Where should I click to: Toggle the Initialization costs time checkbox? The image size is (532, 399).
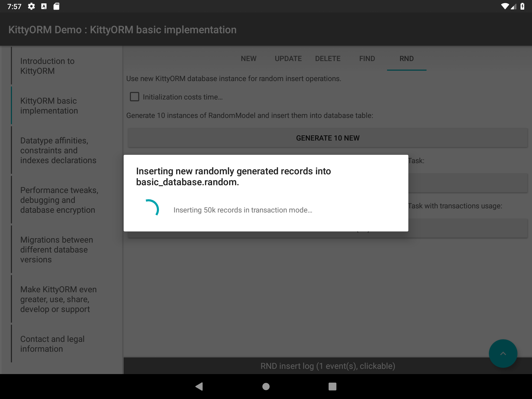pos(135,97)
